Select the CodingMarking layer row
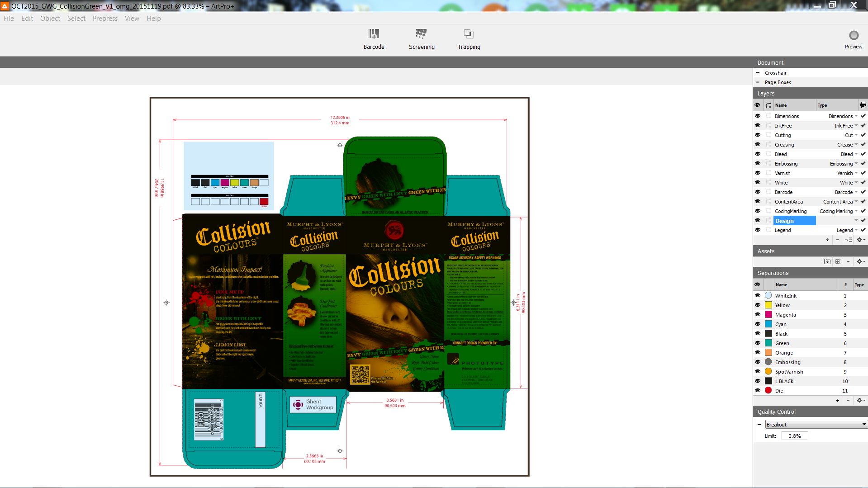The image size is (868, 488). click(x=810, y=211)
